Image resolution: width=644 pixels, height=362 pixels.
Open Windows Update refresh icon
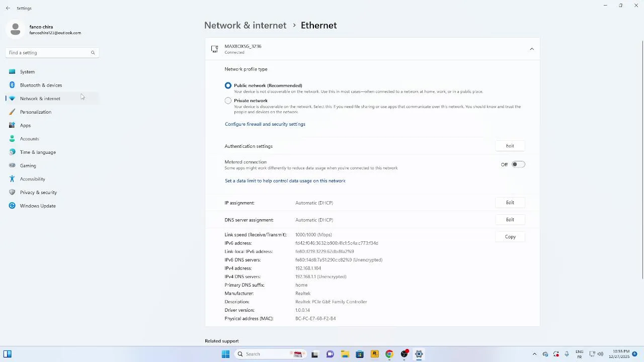12,206
